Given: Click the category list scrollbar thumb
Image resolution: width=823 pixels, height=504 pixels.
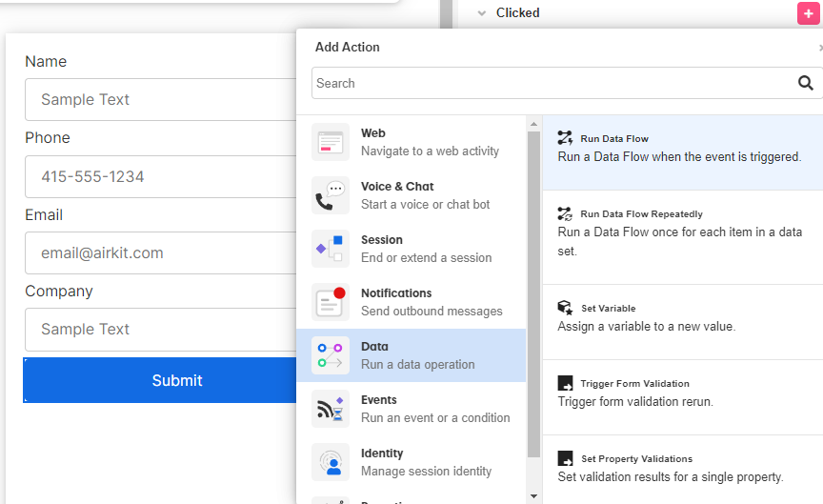Looking at the screenshot, I should (533, 294).
